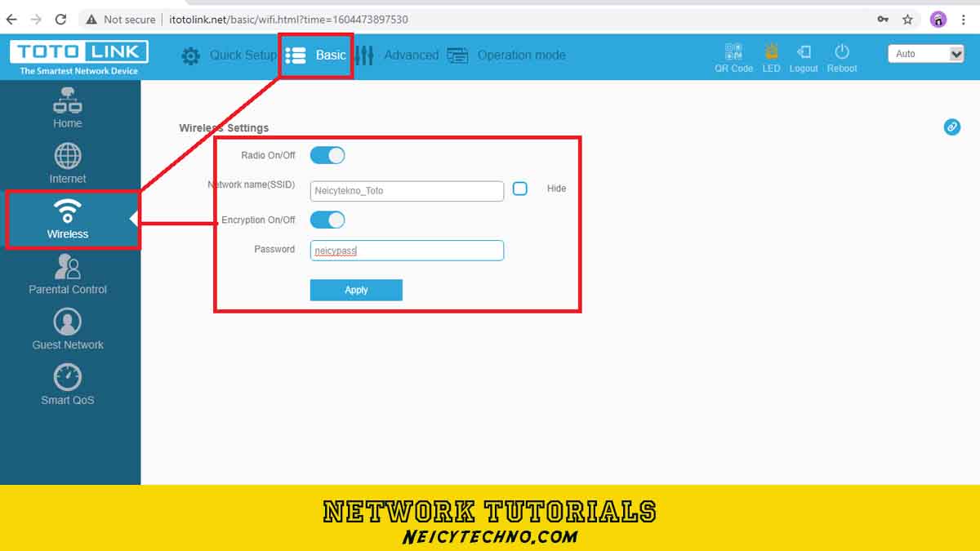This screenshot has height=551, width=980.
Task: Click the TOTOLINK logo
Action: [x=79, y=57]
